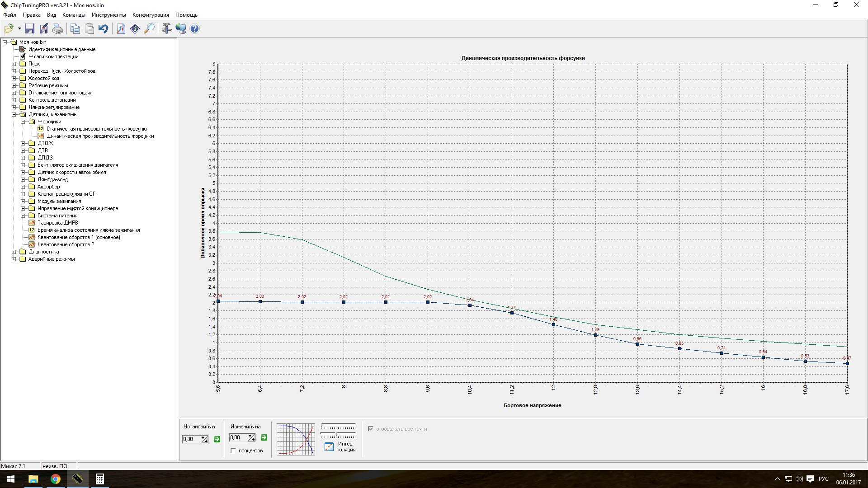Select Идентификационные данные tree item
Image resolution: width=868 pixels, height=488 pixels.
(62, 49)
